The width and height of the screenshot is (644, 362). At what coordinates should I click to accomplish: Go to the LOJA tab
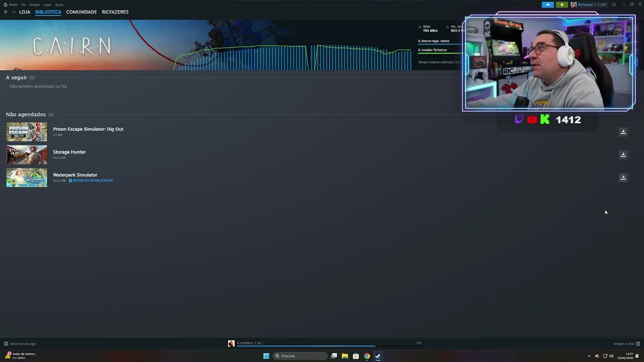tap(25, 12)
